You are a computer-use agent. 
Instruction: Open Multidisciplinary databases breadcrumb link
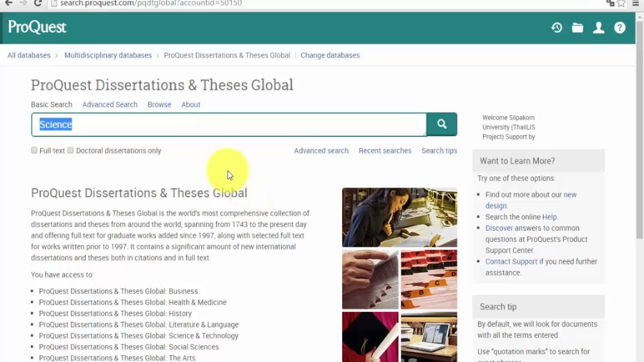click(x=108, y=55)
